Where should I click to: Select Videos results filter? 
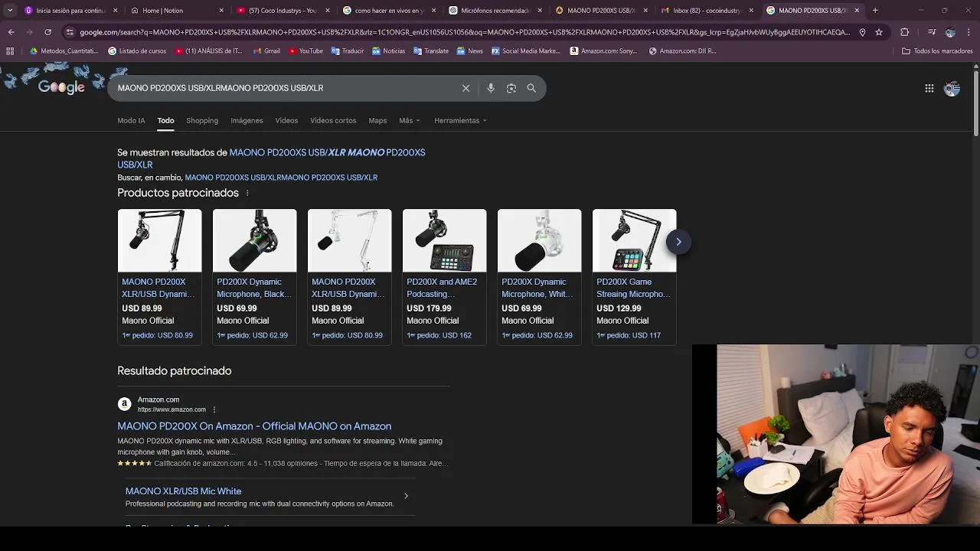[286, 121]
